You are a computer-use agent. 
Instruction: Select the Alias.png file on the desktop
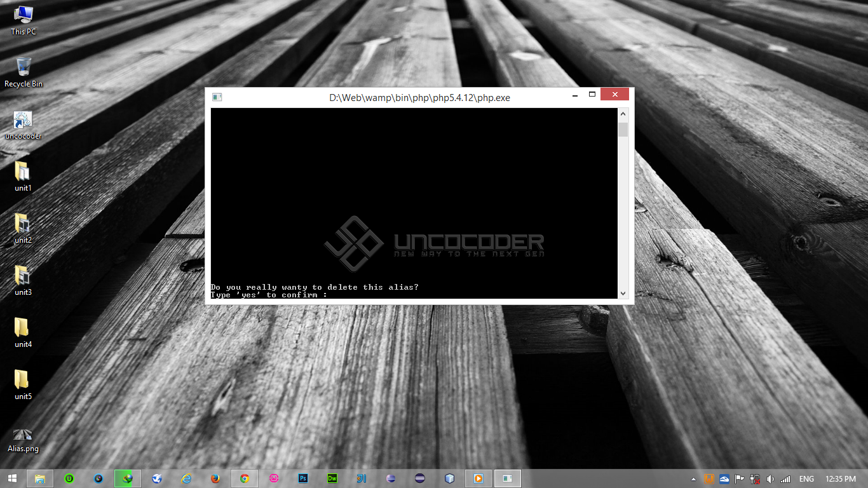click(24, 440)
